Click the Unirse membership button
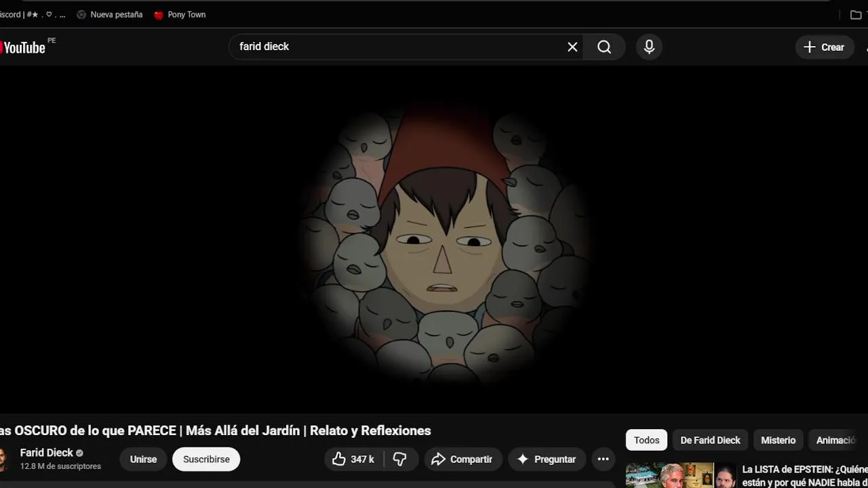Screen dimensions: 868x488 coord(143,459)
